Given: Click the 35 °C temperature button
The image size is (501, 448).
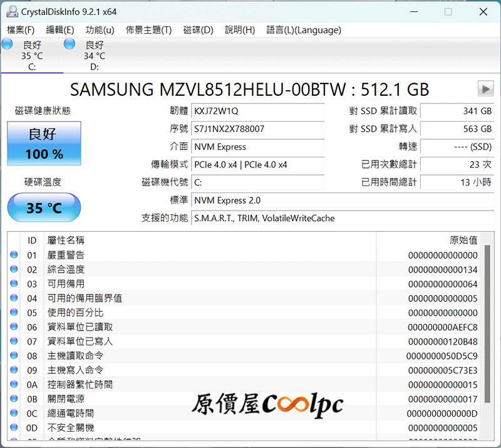Looking at the screenshot, I should coord(44,207).
